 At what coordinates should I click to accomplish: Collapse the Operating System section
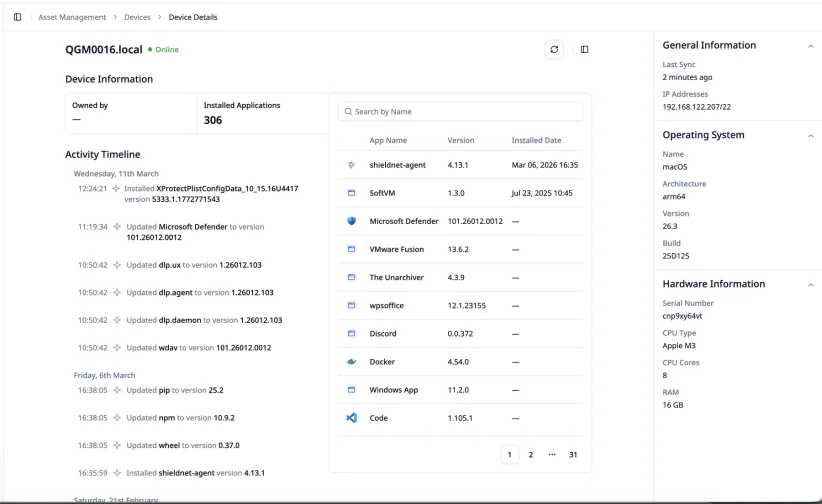click(810, 136)
